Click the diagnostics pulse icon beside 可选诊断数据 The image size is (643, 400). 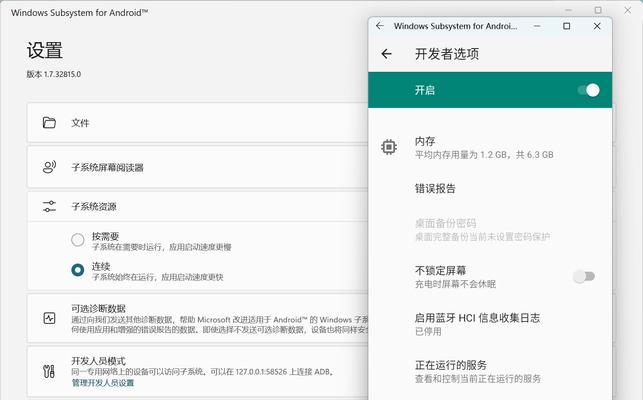(49, 318)
